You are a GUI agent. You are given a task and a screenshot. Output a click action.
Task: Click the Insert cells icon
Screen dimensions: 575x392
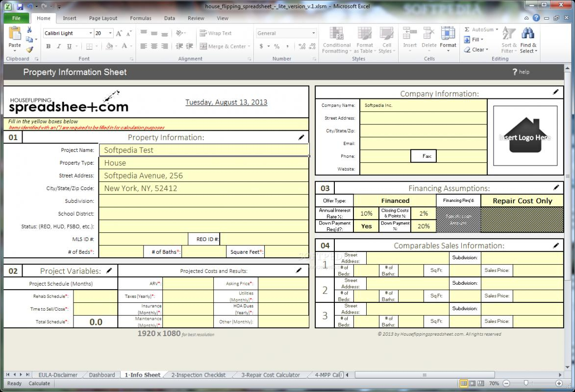(x=410, y=34)
